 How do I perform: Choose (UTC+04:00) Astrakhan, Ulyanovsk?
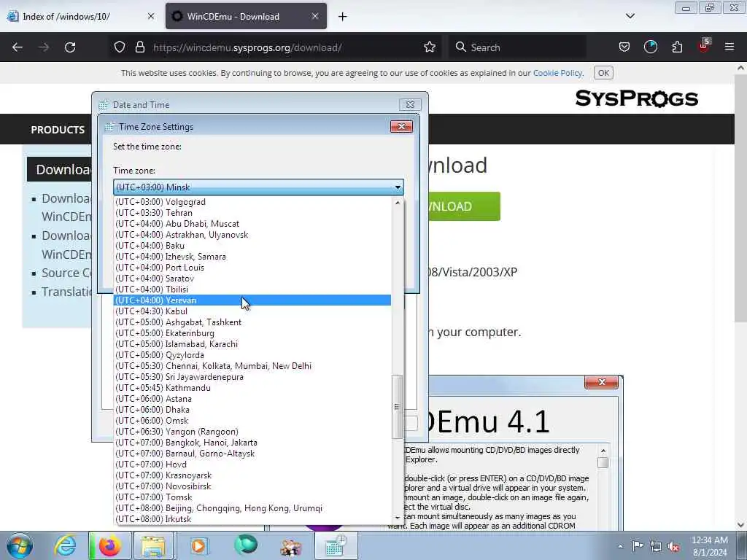point(252,235)
